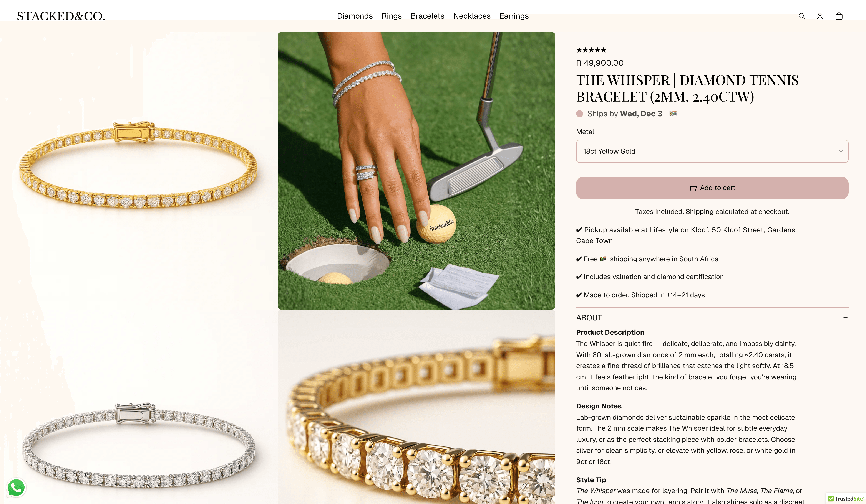Open WhatsApp chat icon
The image size is (866, 504).
16,488
